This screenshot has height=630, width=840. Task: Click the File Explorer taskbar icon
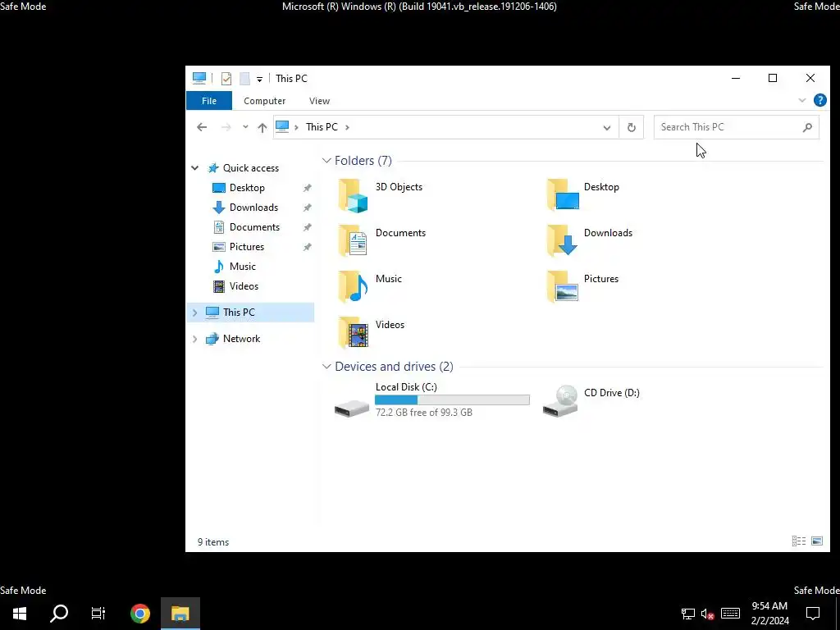click(x=180, y=614)
